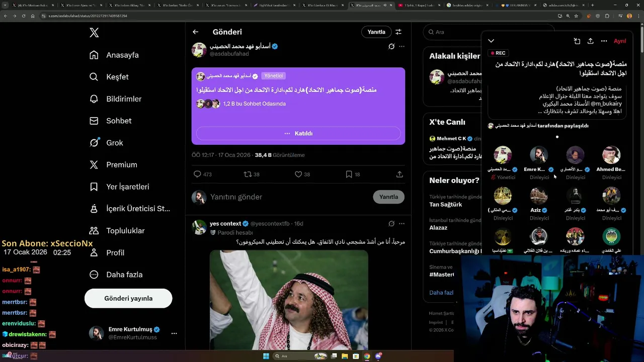Click Aziz listener avatar in Space
Image resolution: width=644 pixels, height=362 pixels.
(539, 196)
